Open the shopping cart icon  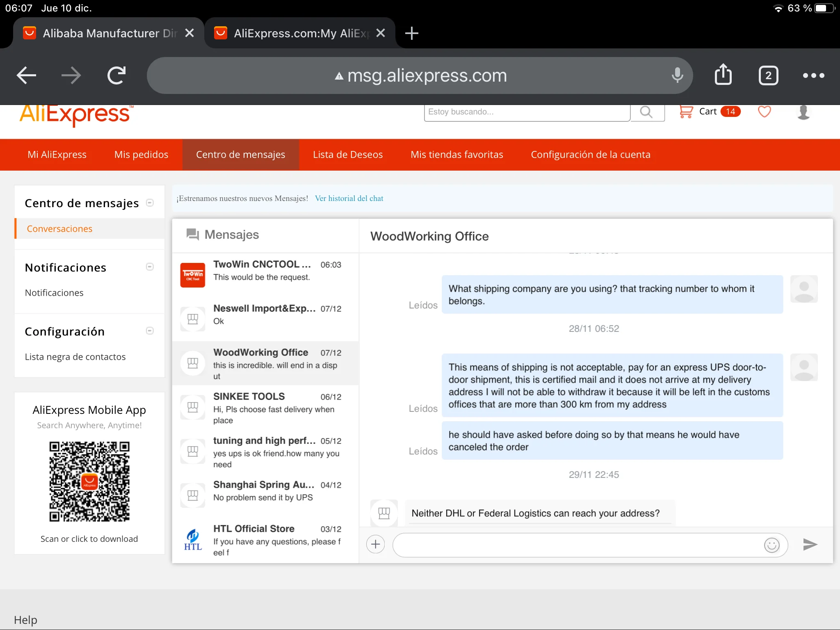(x=686, y=112)
